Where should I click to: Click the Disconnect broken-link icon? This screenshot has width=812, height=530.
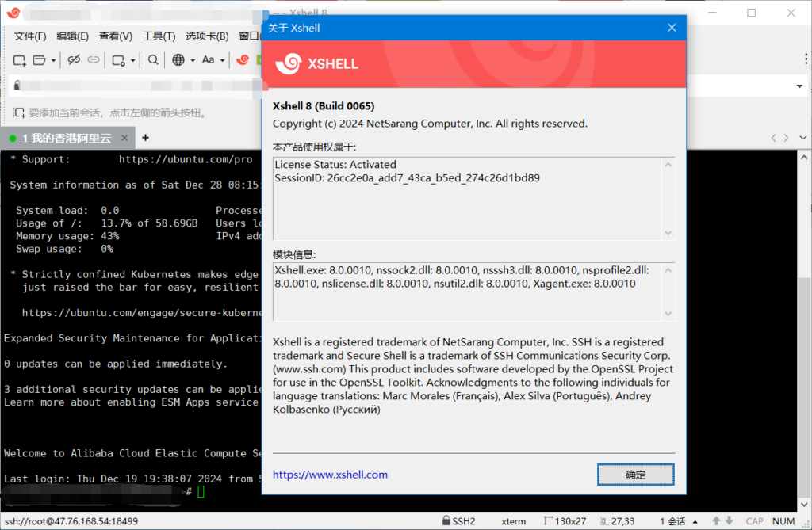point(74,59)
